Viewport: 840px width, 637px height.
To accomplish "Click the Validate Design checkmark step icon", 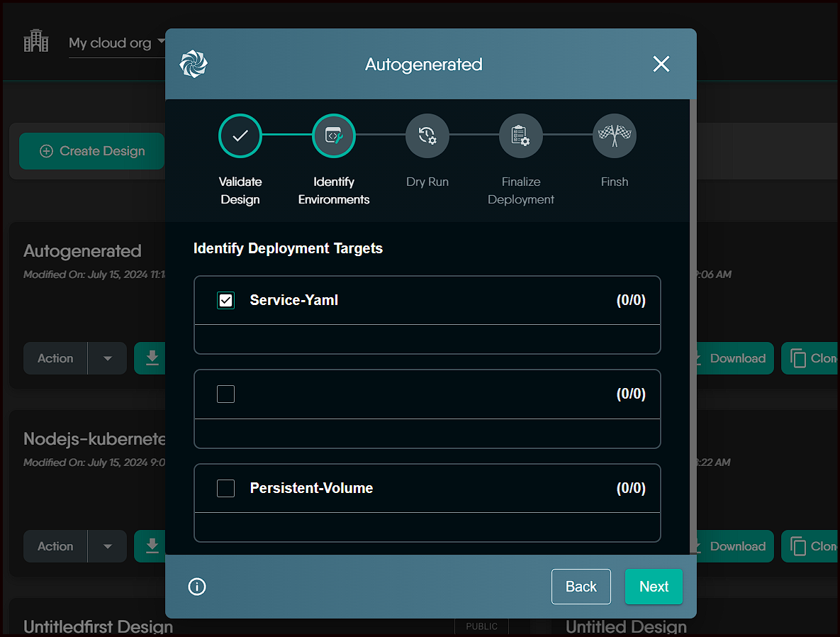I will coord(240,135).
